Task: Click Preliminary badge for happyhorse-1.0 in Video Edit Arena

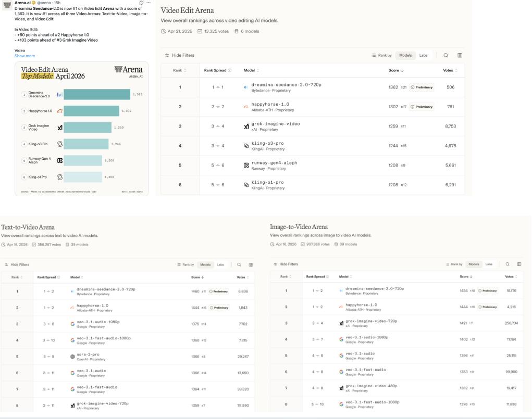Action: click(422, 107)
